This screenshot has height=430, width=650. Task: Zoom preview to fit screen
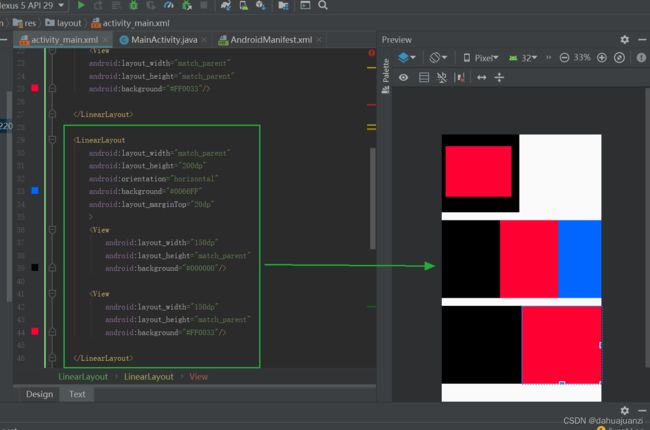[x=619, y=58]
